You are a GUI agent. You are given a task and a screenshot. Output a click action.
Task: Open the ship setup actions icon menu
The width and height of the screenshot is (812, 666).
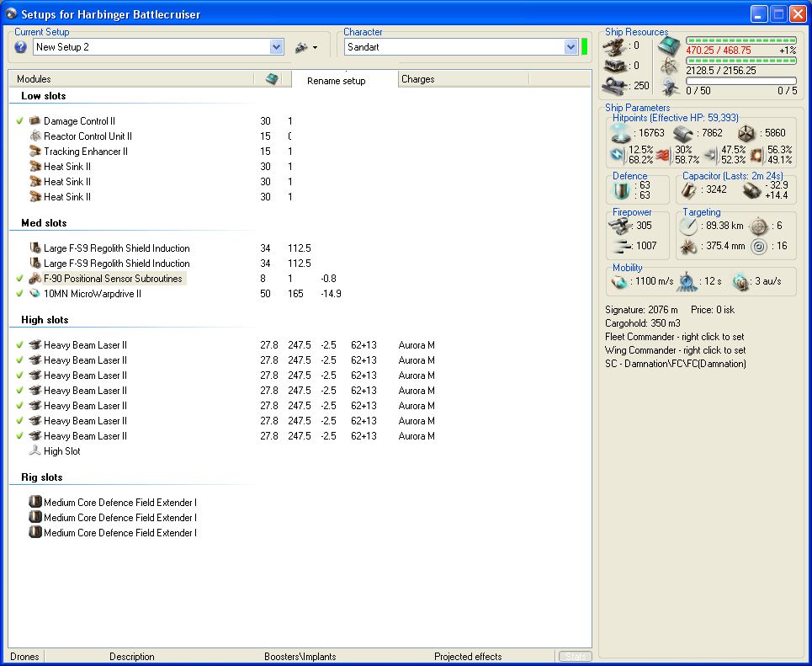click(x=305, y=48)
